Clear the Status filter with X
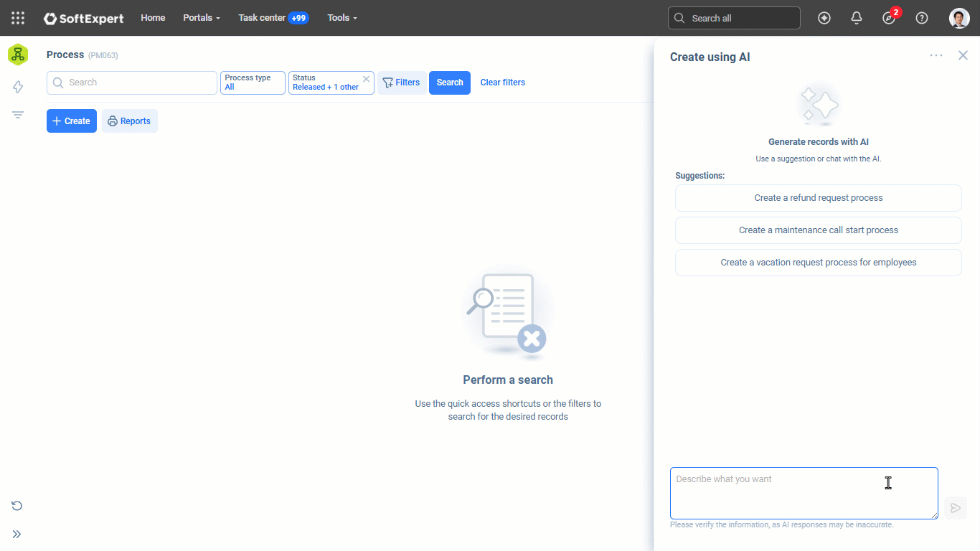 click(x=366, y=79)
